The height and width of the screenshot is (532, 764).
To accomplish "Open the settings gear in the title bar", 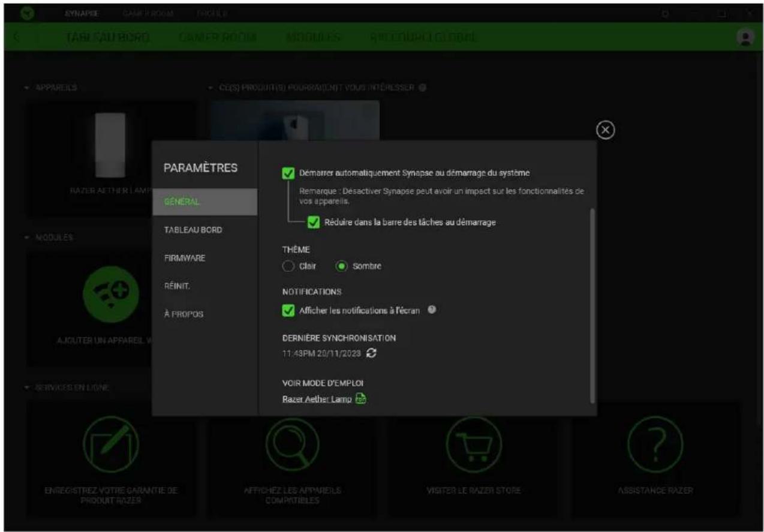I will pyautogui.click(x=665, y=13).
